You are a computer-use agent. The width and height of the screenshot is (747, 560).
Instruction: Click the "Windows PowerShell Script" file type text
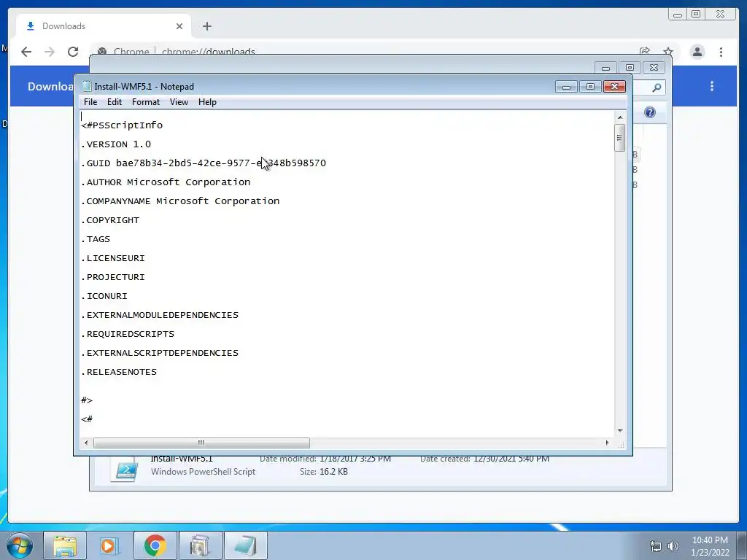pos(203,472)
